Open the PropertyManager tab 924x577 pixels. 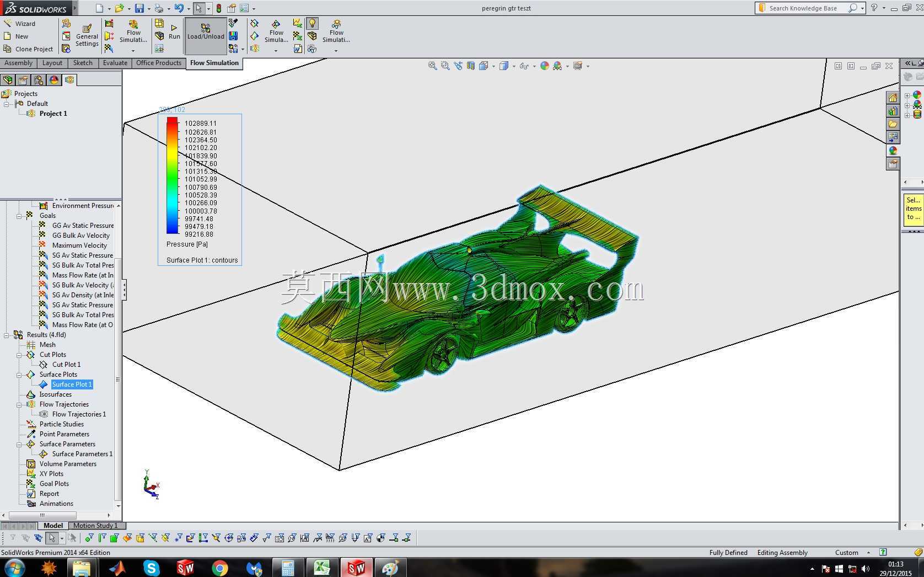tap(23, 80)
